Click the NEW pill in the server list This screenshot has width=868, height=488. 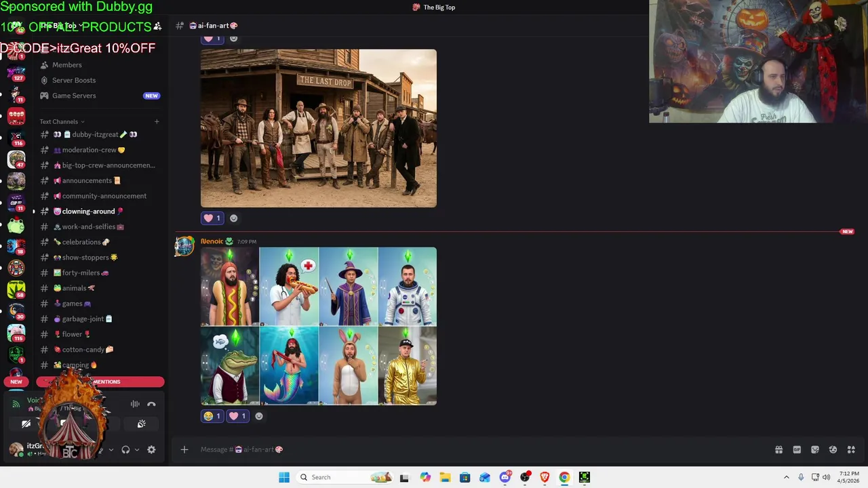coord(16,382)
